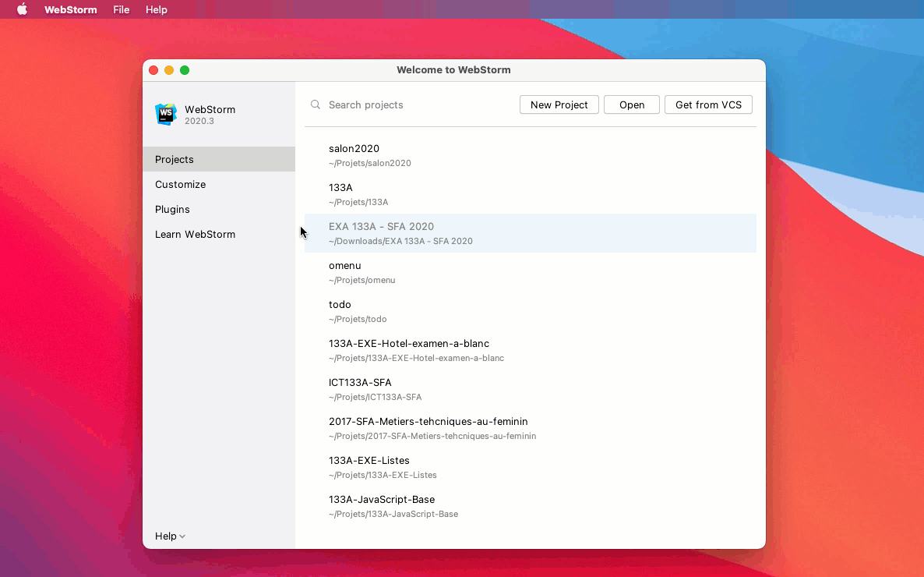
Task: Select the Projects tab in sidebar
Action: click(x=219, y=159)
